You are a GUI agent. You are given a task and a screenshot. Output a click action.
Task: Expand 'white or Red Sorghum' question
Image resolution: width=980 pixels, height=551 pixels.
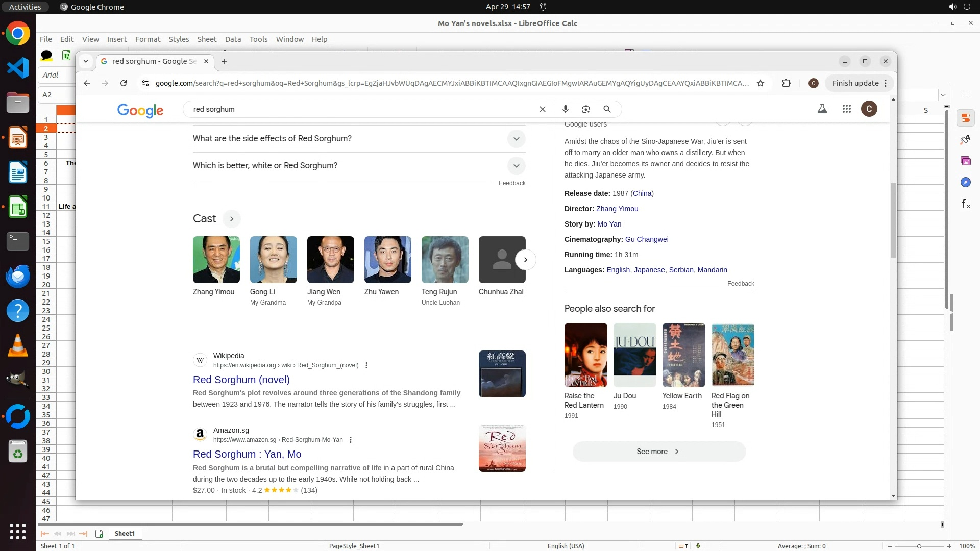point(516,166)
